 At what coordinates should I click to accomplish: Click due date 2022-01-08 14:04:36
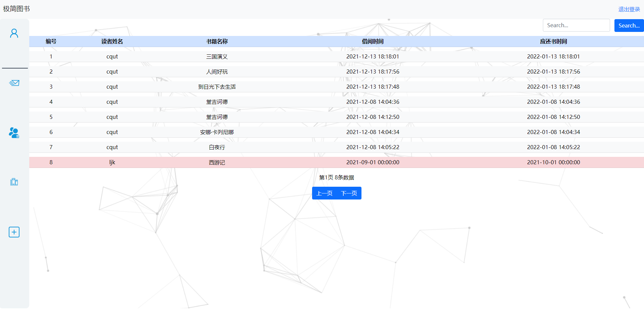(554, 102)
